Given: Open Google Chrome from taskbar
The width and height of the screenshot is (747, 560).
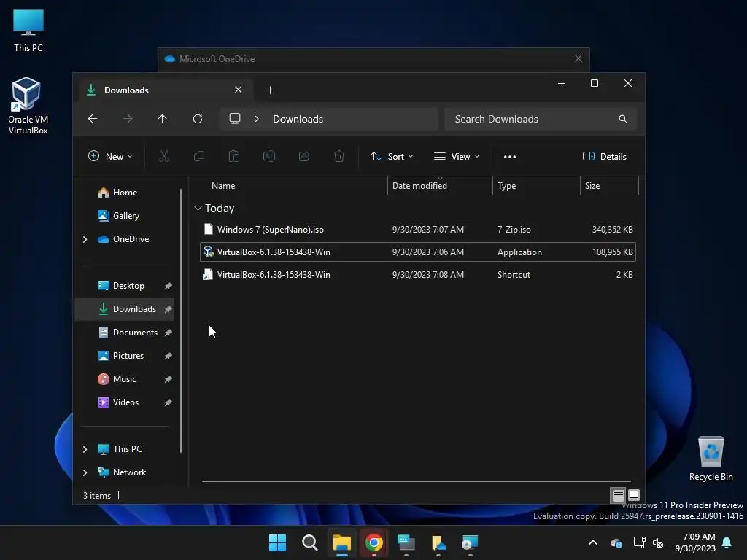Looking at the screenshot, I should pos(374,542).
